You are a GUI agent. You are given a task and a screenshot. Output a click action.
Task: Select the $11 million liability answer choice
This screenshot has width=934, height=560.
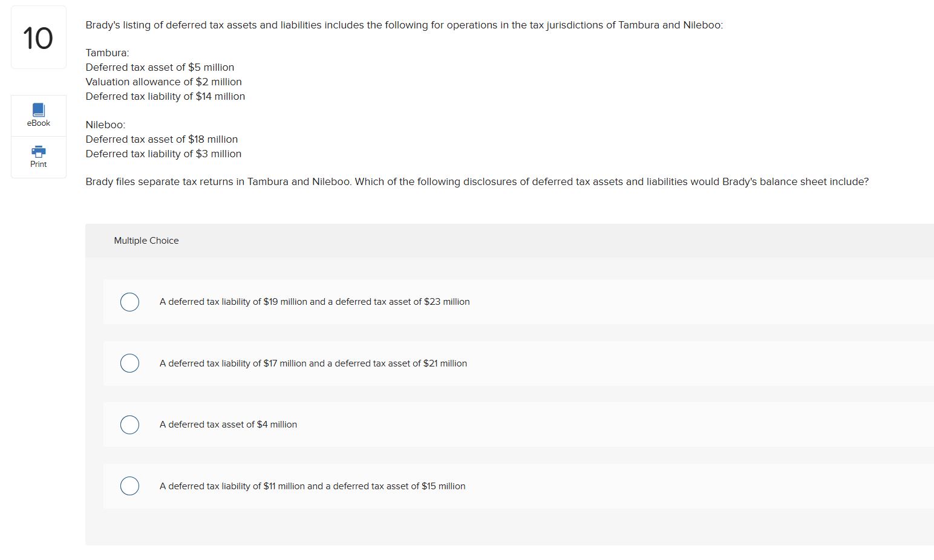129,486
